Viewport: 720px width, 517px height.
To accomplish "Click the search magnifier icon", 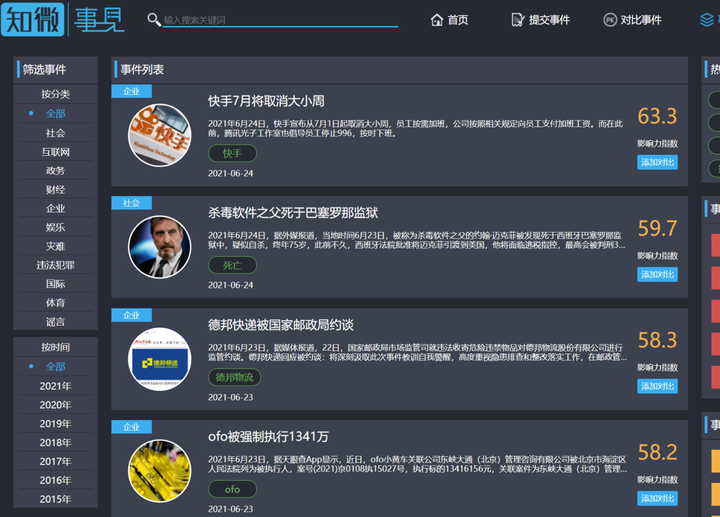I will coord(153,20).
